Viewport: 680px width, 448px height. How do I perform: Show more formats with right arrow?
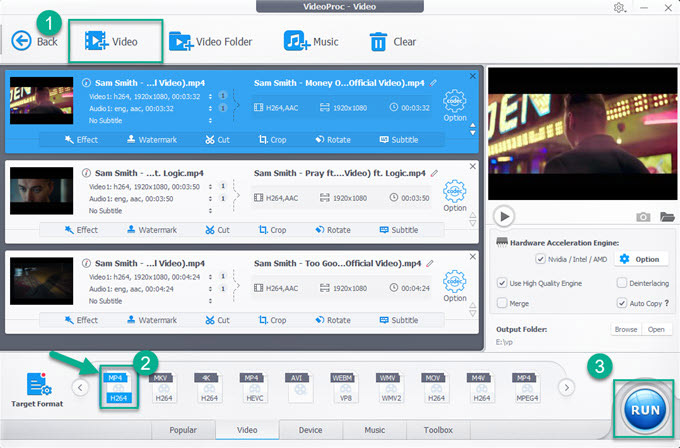point(566,387)
